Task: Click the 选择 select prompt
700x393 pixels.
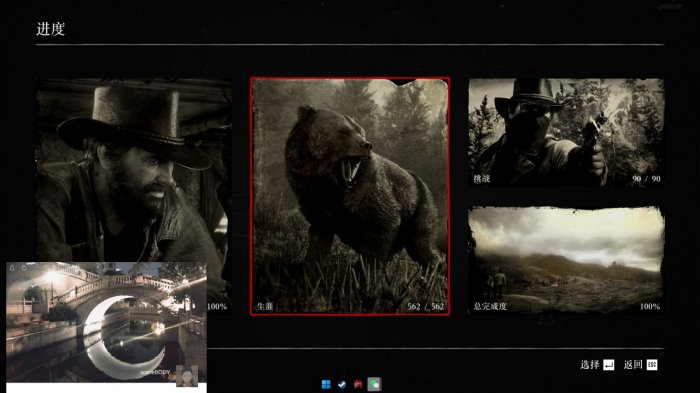Action: tap(589, 365)
